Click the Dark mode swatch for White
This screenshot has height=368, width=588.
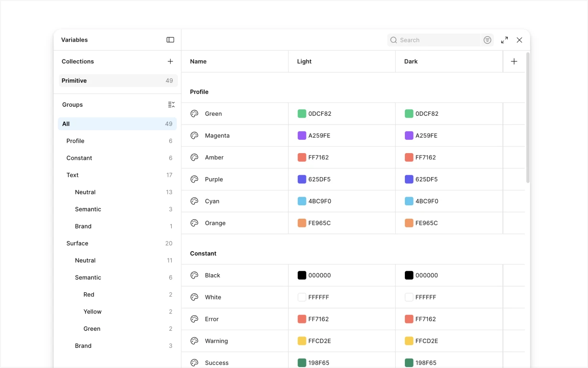pos(409,297)
